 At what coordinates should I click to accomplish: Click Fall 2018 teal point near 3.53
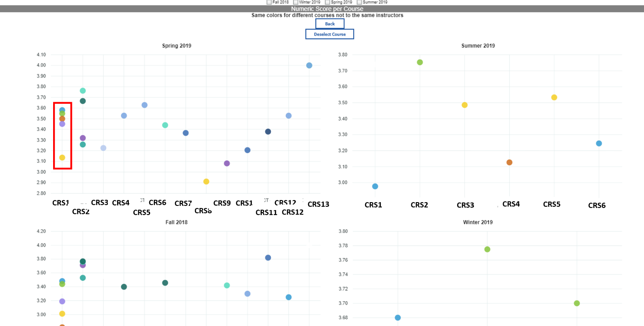[83, 278]
